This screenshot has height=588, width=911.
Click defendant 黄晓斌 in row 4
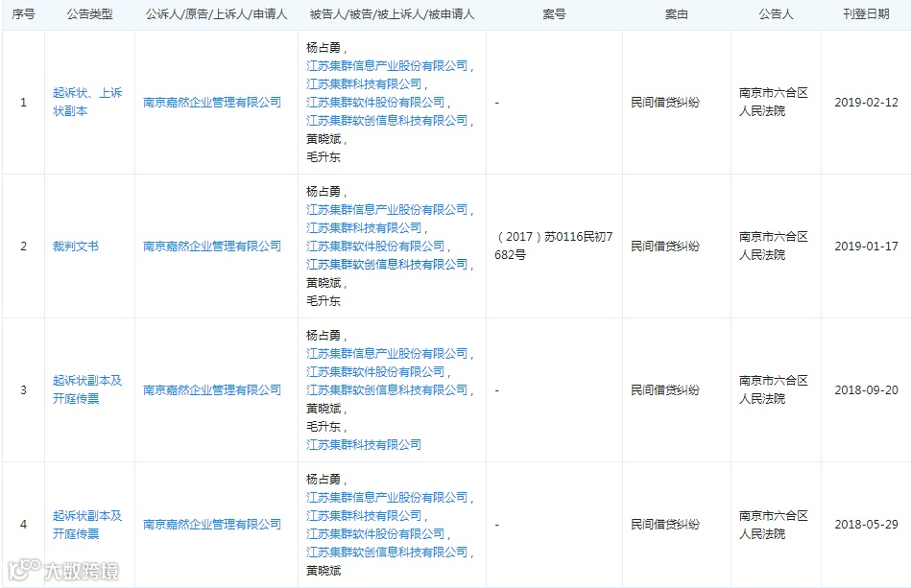pos(324,571)
